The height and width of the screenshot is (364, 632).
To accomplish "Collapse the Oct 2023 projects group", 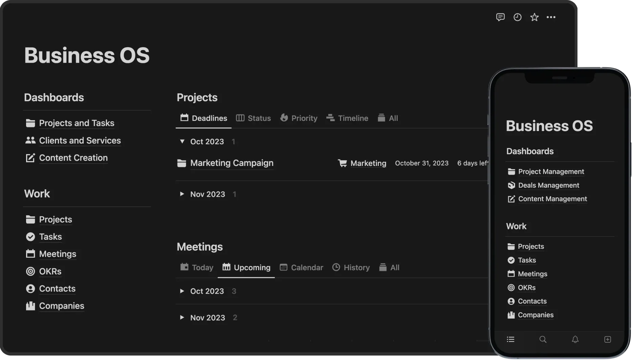I will 182,141.
